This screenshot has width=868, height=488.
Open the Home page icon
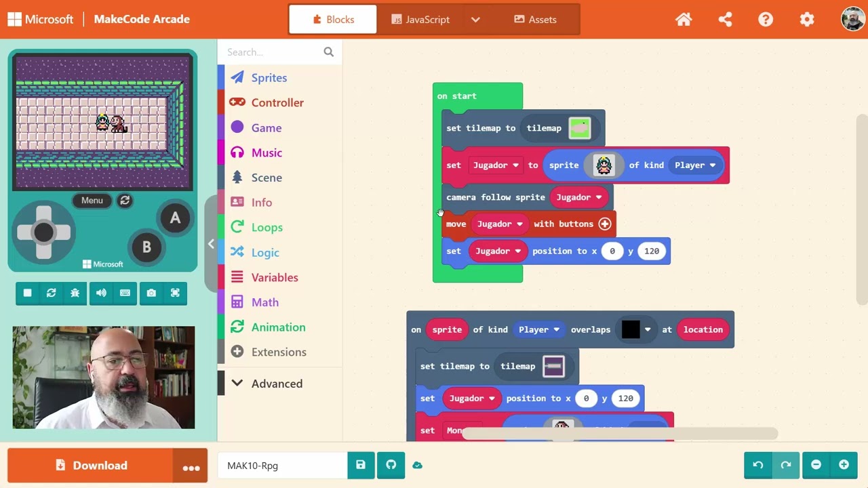(x=684, y=20)
